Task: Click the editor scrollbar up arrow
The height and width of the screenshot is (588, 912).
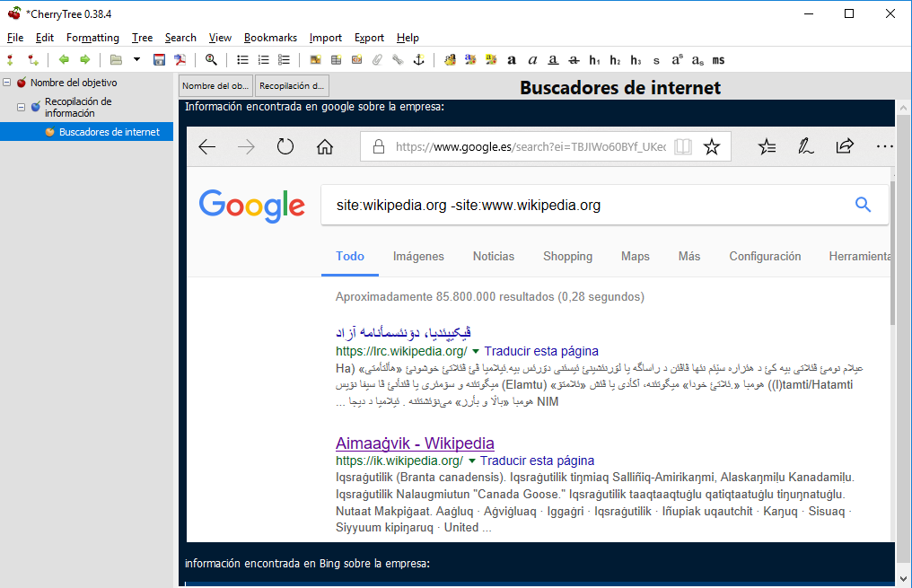Action: 903,108
